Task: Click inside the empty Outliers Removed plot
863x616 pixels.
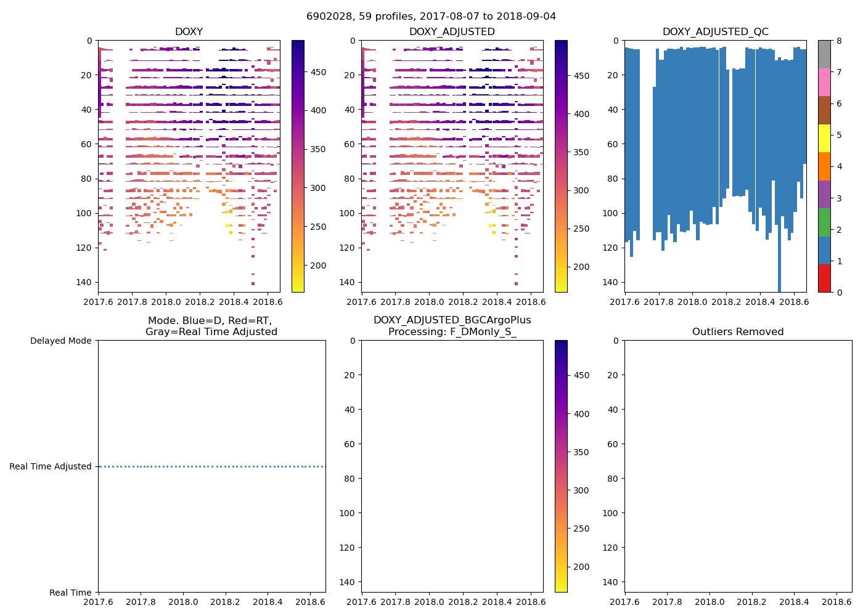Action: [738, 466]
